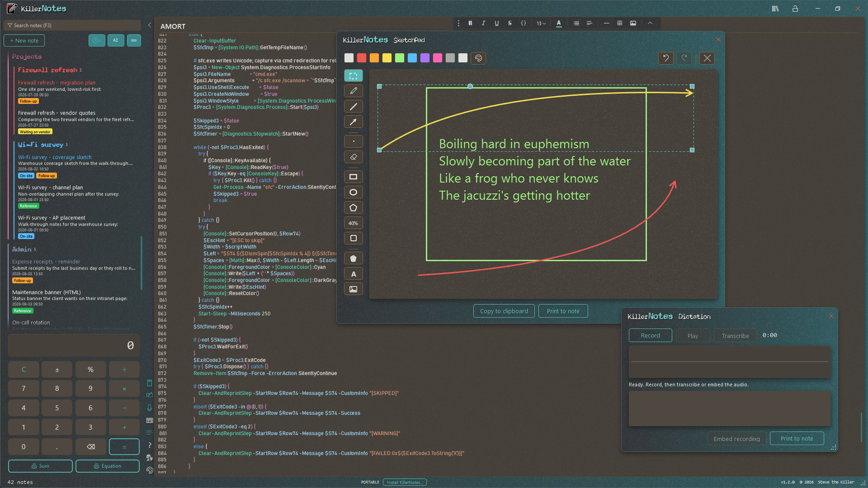Viewport: 868px width, 488px height.
Task: Collapse the notes sidebar arrow
Action: point(150,25)
